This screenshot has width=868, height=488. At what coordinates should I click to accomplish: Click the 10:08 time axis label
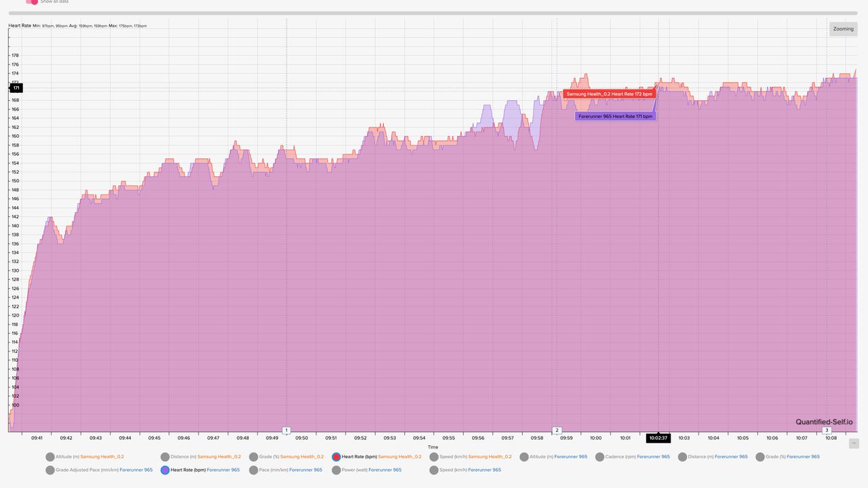831,438
